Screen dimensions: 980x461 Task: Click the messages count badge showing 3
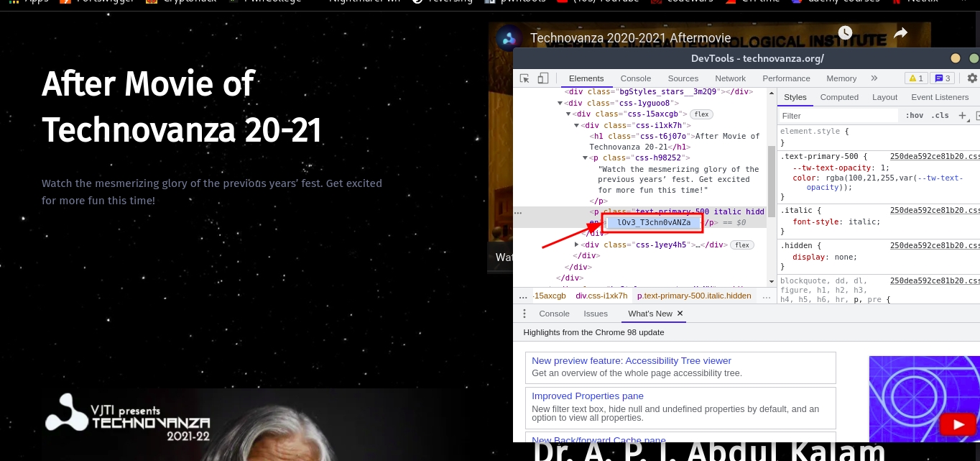pos(941,78)
